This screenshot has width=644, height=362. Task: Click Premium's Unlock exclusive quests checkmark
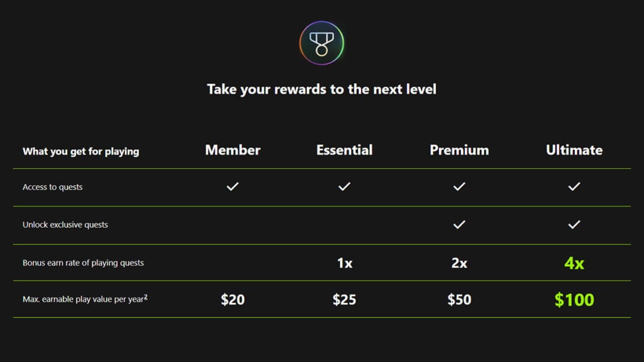pos(459,224)
